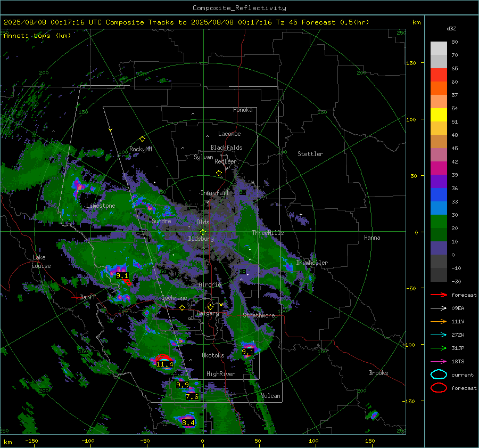Click the Strathmore town label
This screenshot has height=448, width=479.
[259, 315]
